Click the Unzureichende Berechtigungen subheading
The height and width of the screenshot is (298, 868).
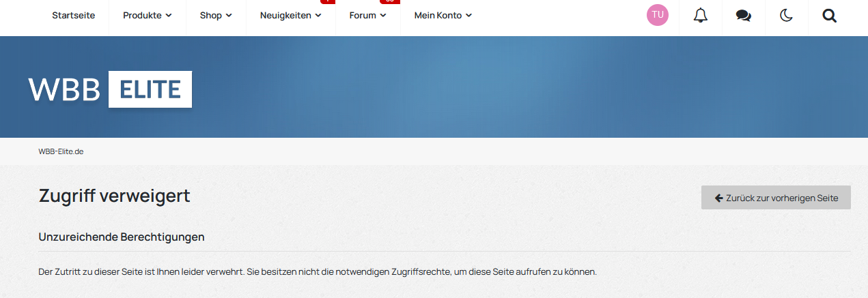point(122,237)
